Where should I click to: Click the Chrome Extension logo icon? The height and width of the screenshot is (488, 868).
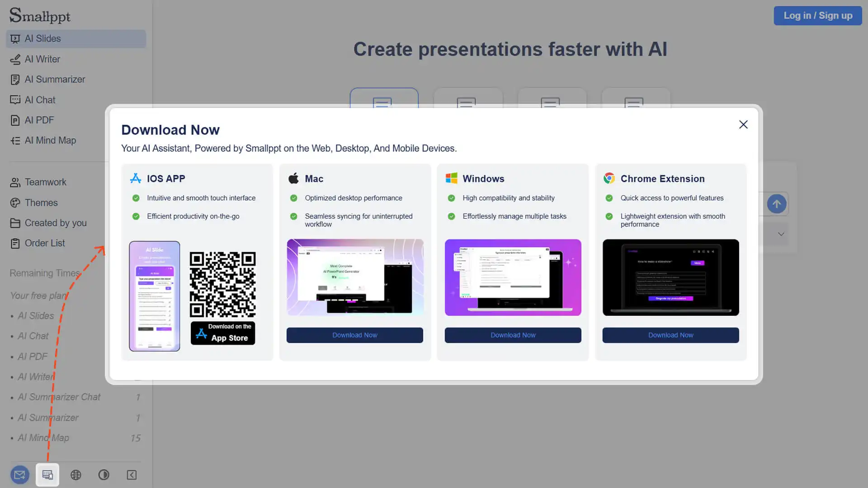(x=609, y=178)
